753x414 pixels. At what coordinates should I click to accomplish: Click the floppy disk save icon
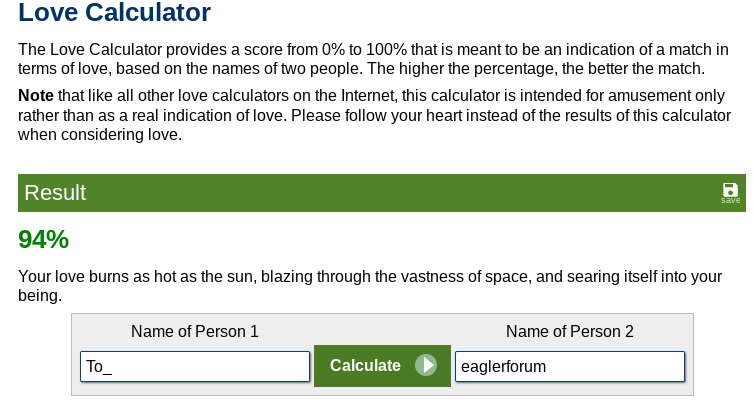(x=730, y=189)
